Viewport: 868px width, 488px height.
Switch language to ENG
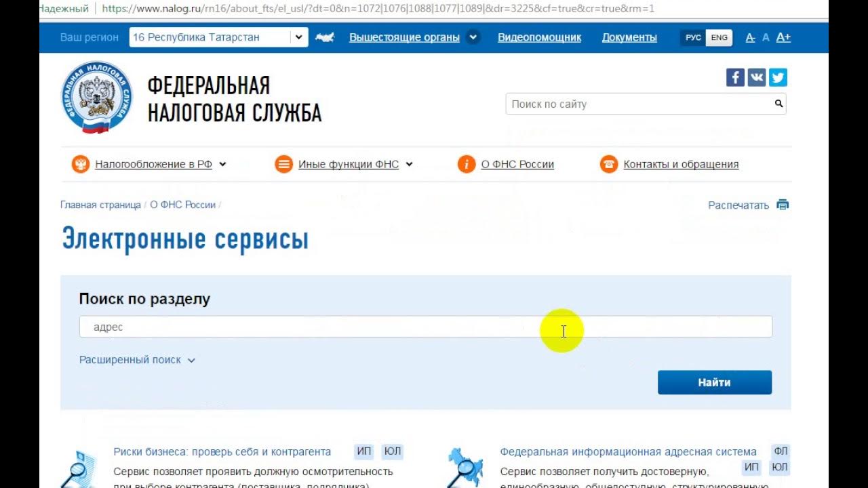(x=719, y=37)
